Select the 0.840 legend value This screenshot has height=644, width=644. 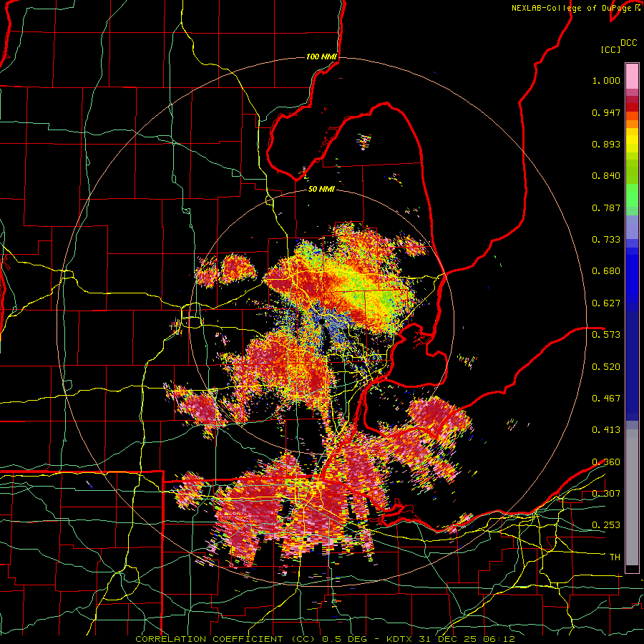pyautogui.click(x=606, y=176)
